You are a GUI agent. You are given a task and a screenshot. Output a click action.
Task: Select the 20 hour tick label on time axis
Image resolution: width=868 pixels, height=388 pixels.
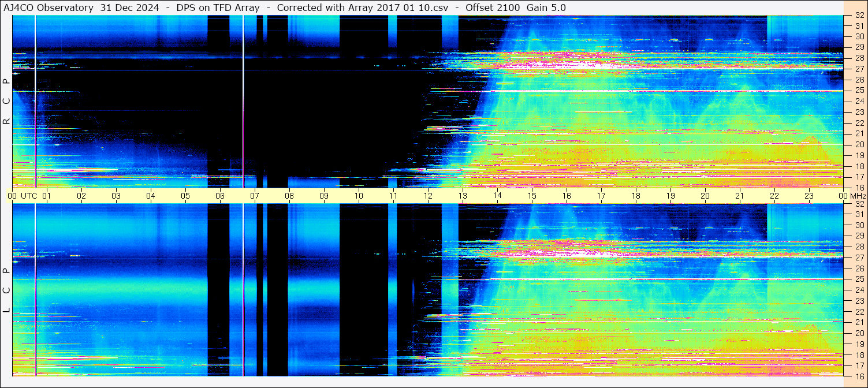click(x=705, y=196)
